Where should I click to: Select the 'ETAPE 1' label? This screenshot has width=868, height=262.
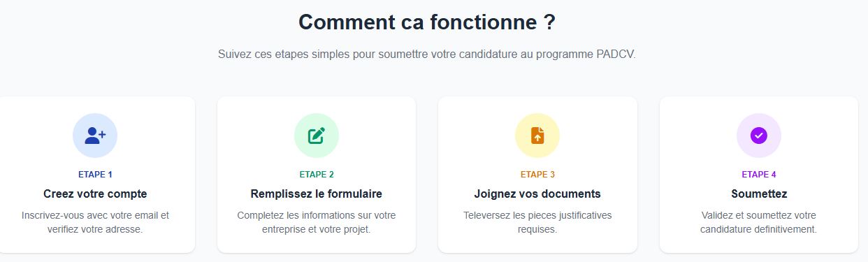click(95, 175)
